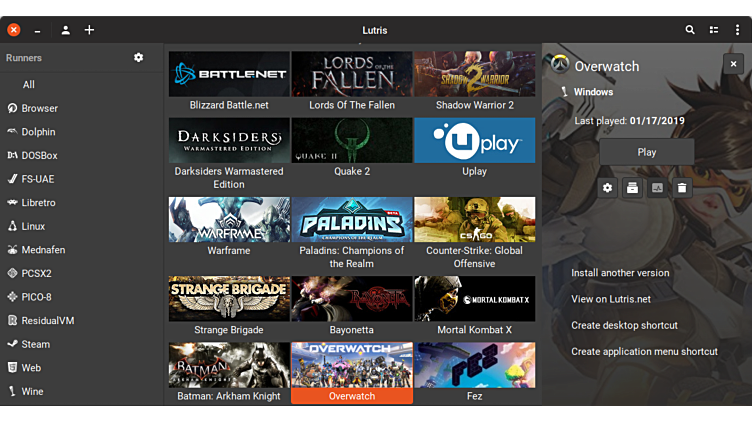Click the browse files icon under Play
Screen dimensions: 752x423
(x=632, y=188)
